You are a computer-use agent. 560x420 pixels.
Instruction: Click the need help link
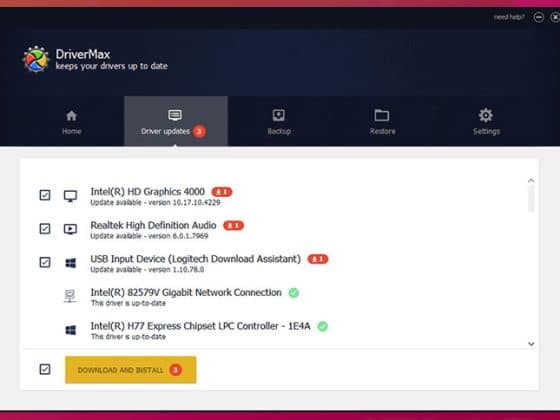509,17
